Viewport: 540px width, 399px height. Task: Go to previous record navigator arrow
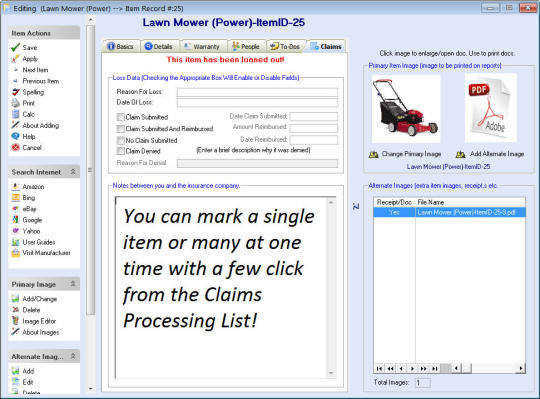coord(401,368)
